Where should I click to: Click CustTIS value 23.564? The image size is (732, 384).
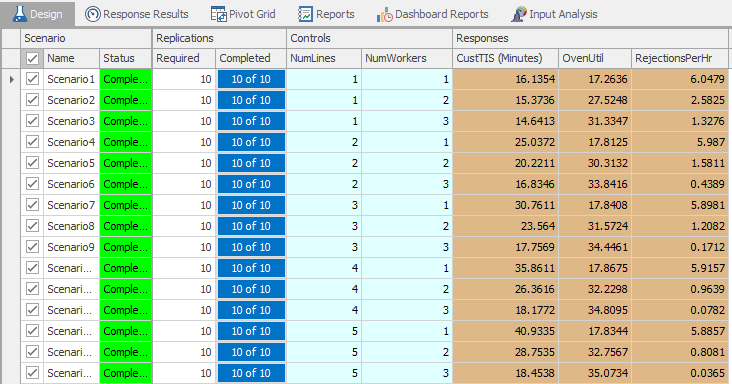coord(506,226)
